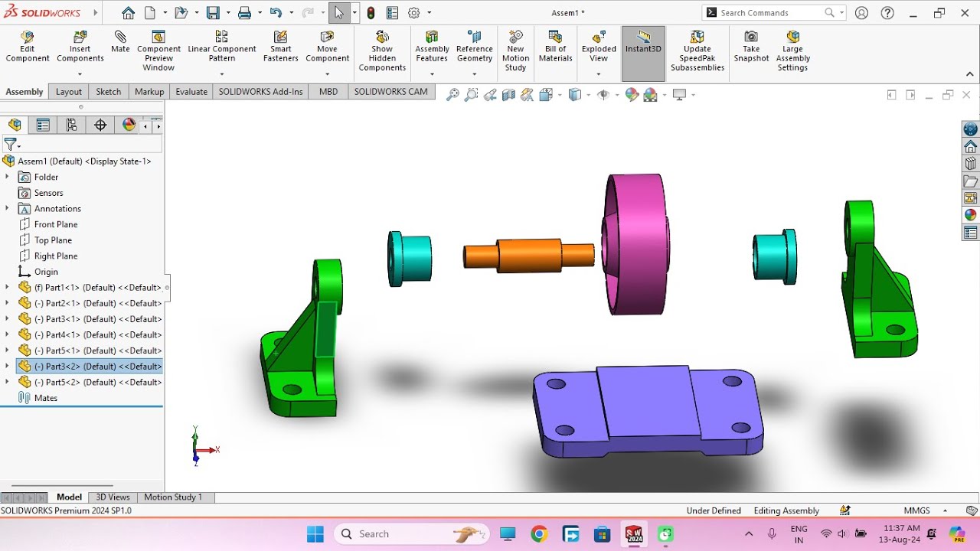Switch to the SOLIDWORKS CAM tab
Screen dimensions: 980x551
[391, 92]
